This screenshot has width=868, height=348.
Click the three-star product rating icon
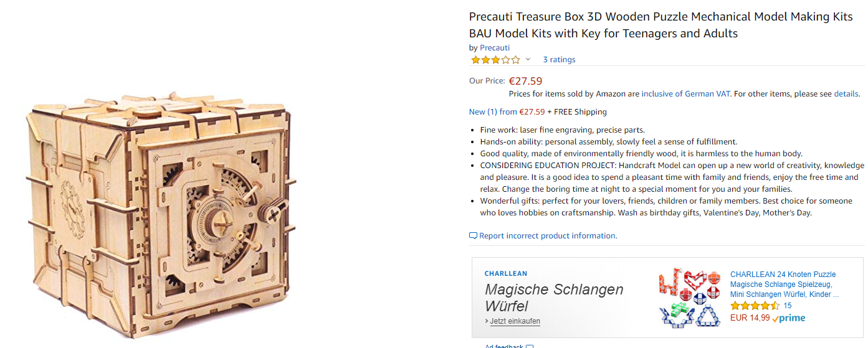(495, 60)
